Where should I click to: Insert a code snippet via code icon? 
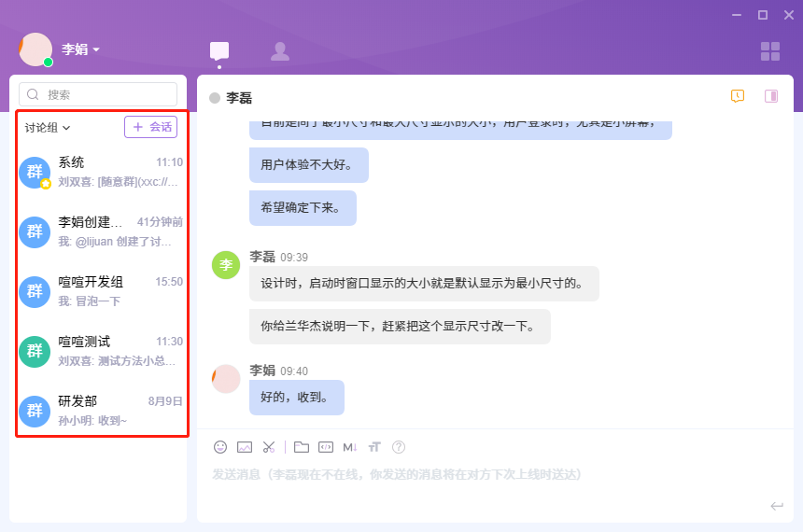point(326,447)
